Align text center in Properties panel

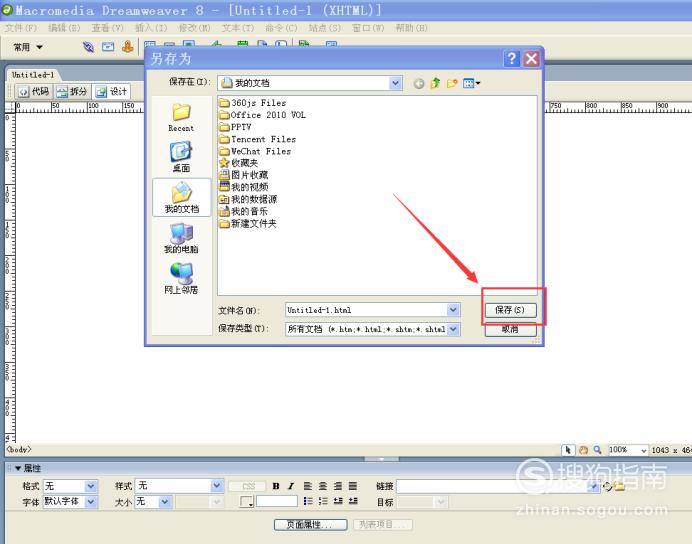tap(323, 486)
